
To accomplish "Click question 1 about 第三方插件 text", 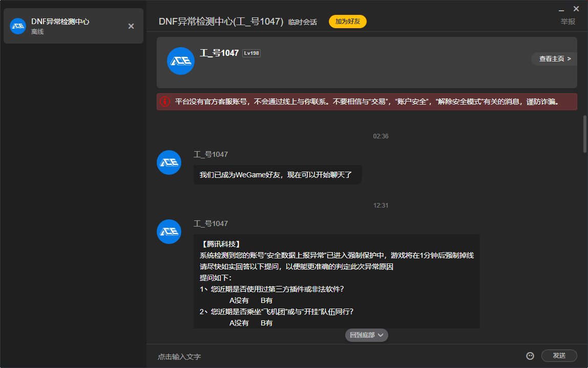I will coord(272,289).
